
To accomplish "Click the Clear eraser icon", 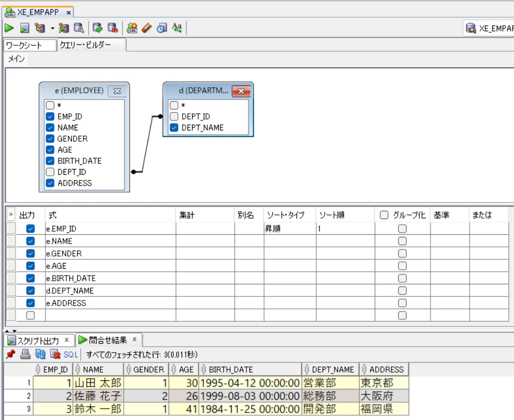I will click(147, 28).
